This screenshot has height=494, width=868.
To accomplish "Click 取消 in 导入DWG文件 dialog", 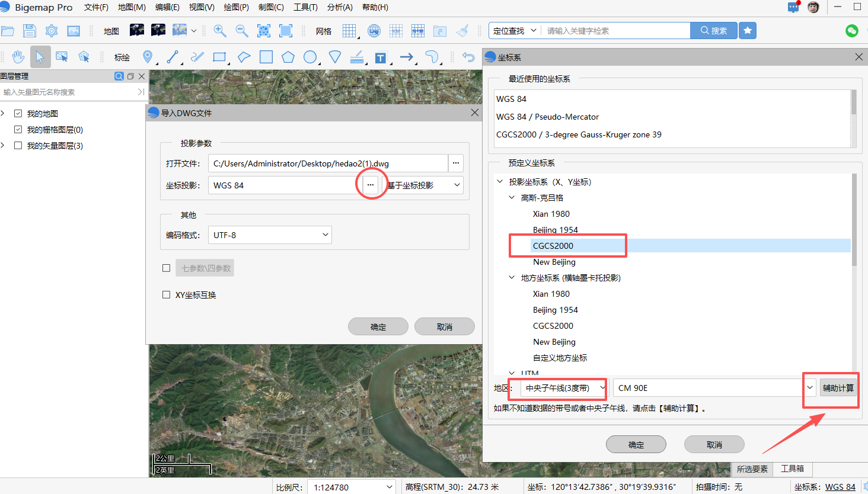I will click(445, 326).
